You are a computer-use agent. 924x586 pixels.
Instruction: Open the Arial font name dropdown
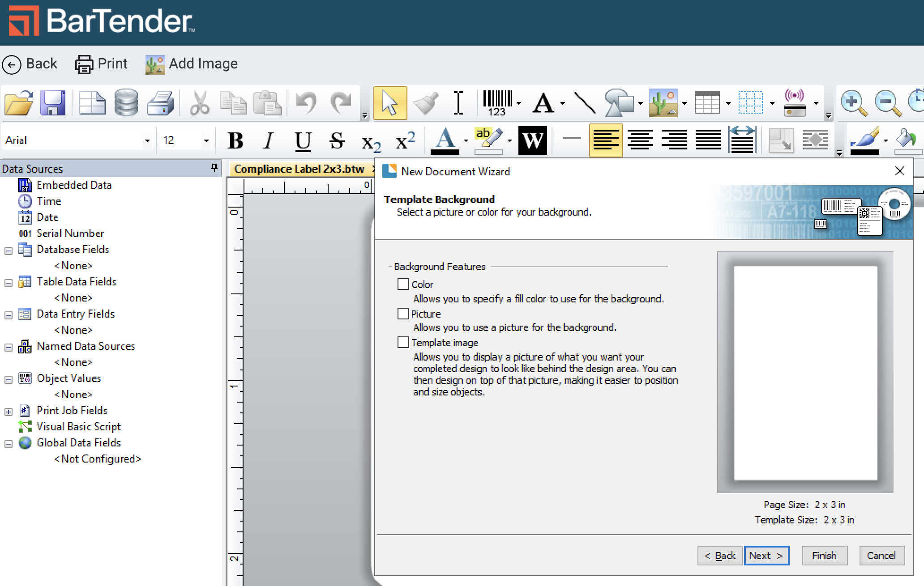147,141
